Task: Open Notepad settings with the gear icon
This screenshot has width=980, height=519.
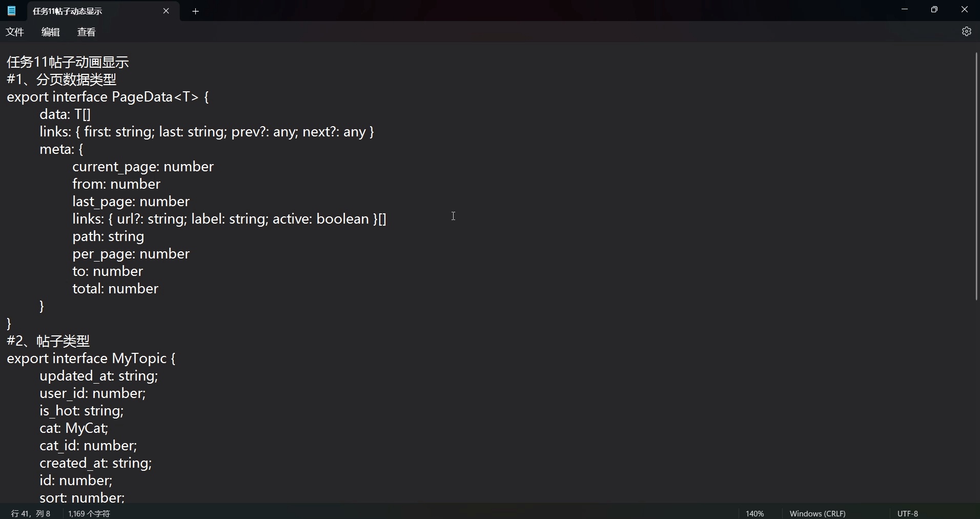Action: pyautogui.click(x=967, y=31)
